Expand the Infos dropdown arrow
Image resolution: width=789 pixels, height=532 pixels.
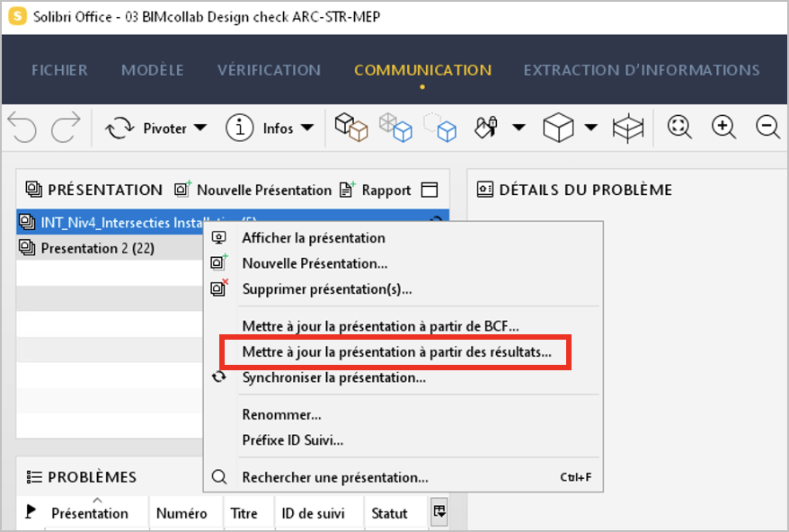pyautogui.click(x=307, y=128)
